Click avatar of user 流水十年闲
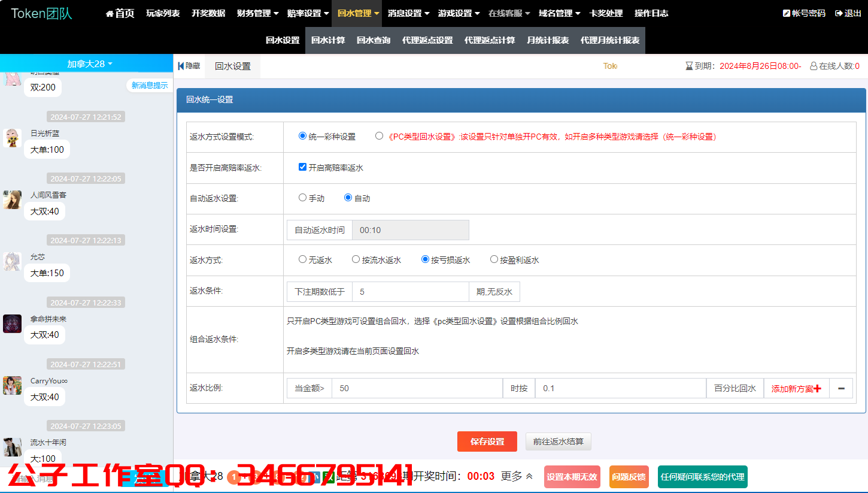 point(12,447)
